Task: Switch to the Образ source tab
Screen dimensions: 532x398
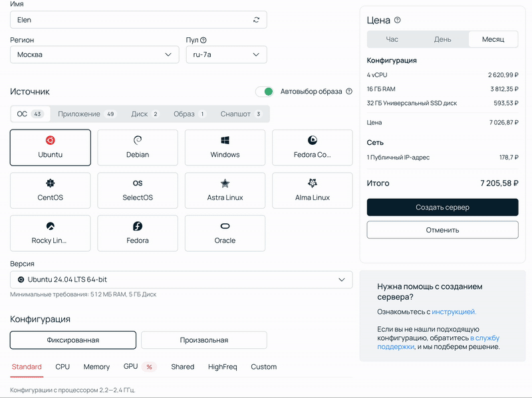Action: click(190, 114)
